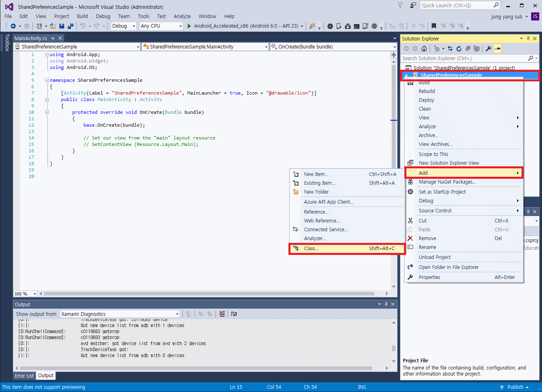Click pin icon on MainActivity.cs tab
The image size is (542, 392).
coord(53,38)
